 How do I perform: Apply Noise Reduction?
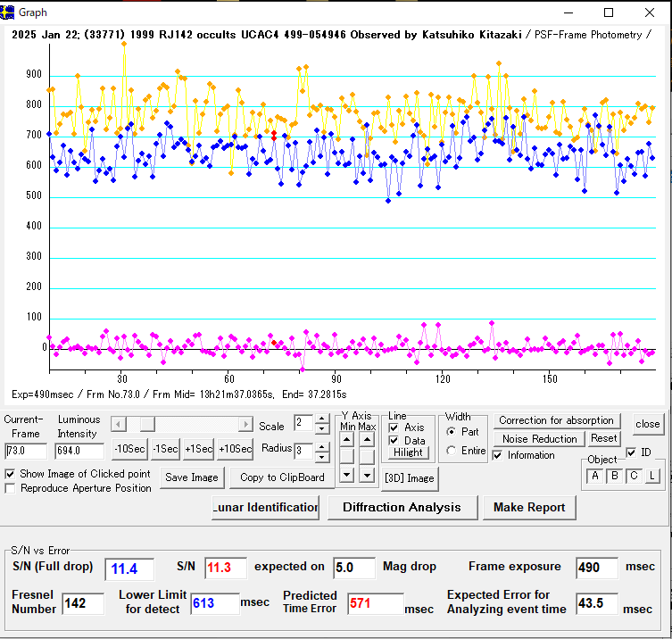(541, 439)
